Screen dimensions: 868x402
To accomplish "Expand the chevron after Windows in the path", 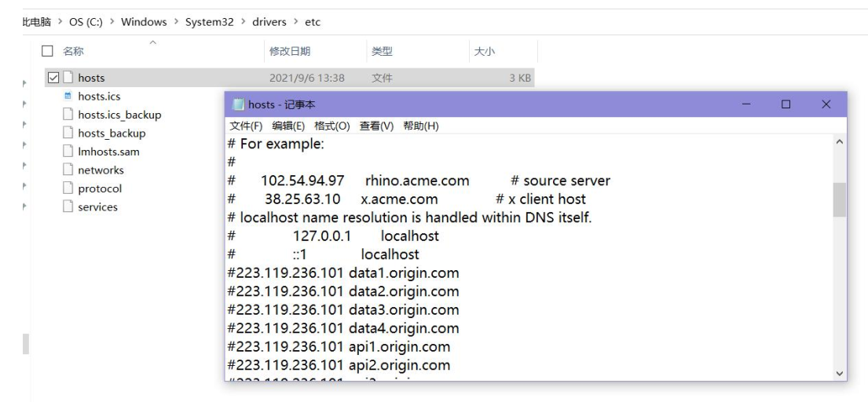I will pos(176,22).
